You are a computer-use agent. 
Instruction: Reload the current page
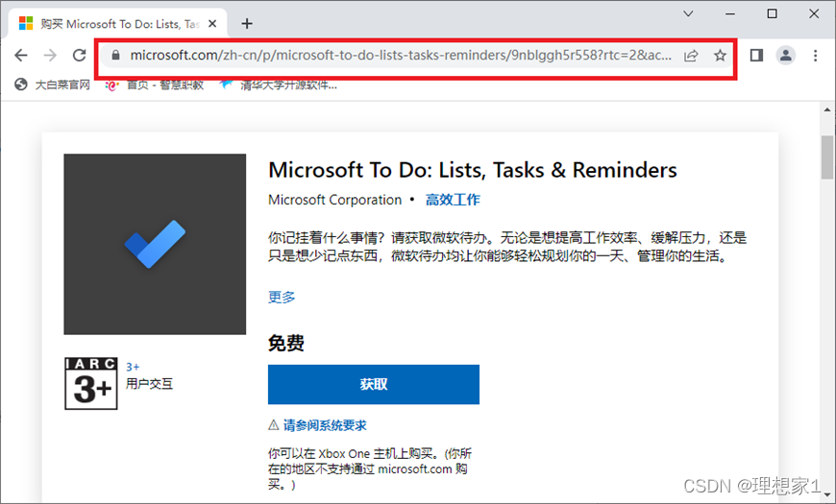[80, 55]
